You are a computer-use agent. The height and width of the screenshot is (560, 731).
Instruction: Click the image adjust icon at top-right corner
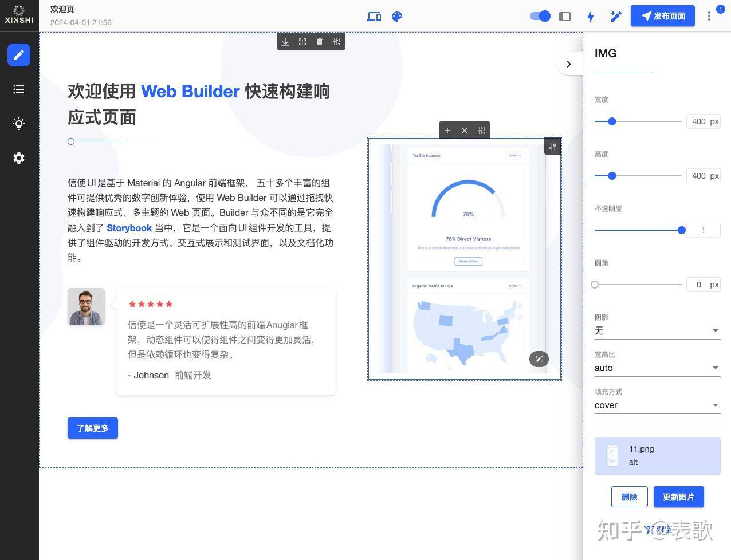pyautogui.click(x=552, y=147)
